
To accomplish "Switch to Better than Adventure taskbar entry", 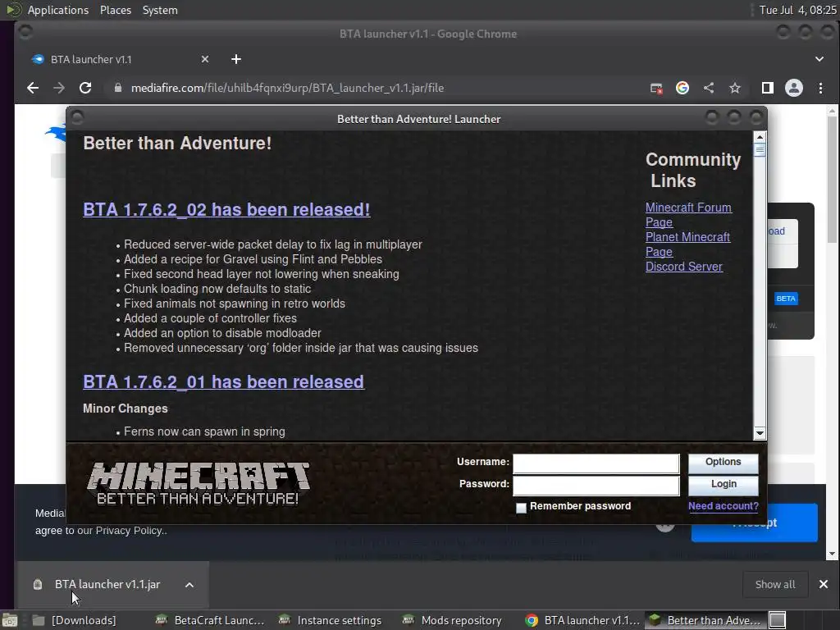I will coord(705,620).
